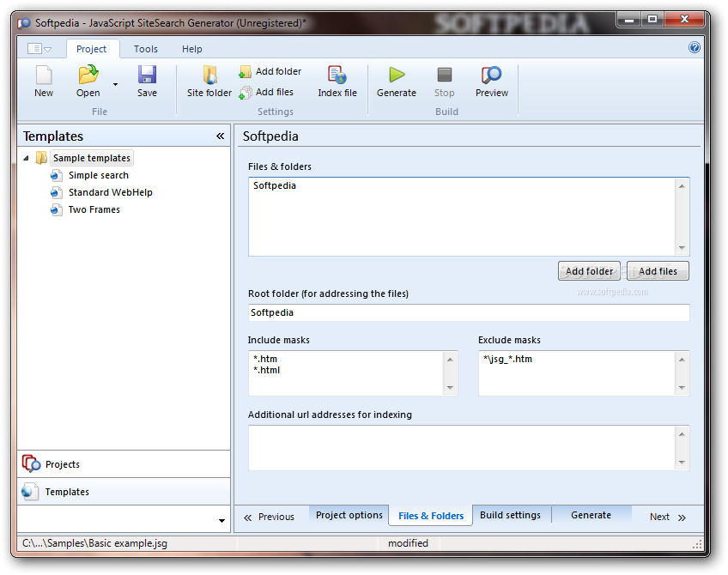Click the Sample templates folder icon
The height and width of the screenshot is (575, 728).
41,158
